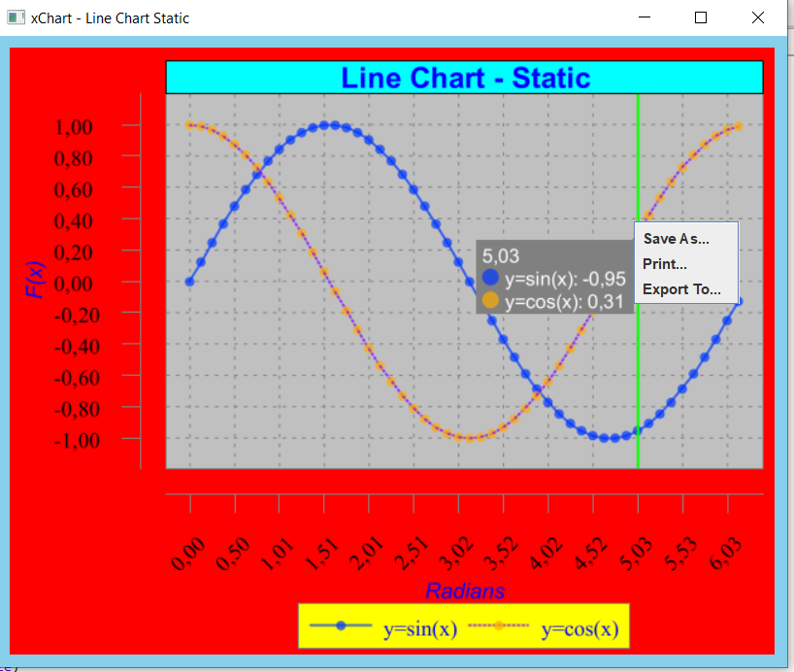Click y-axis label '-0,80'
Viewport: 794px width, 672px height.
coord(77,410)
